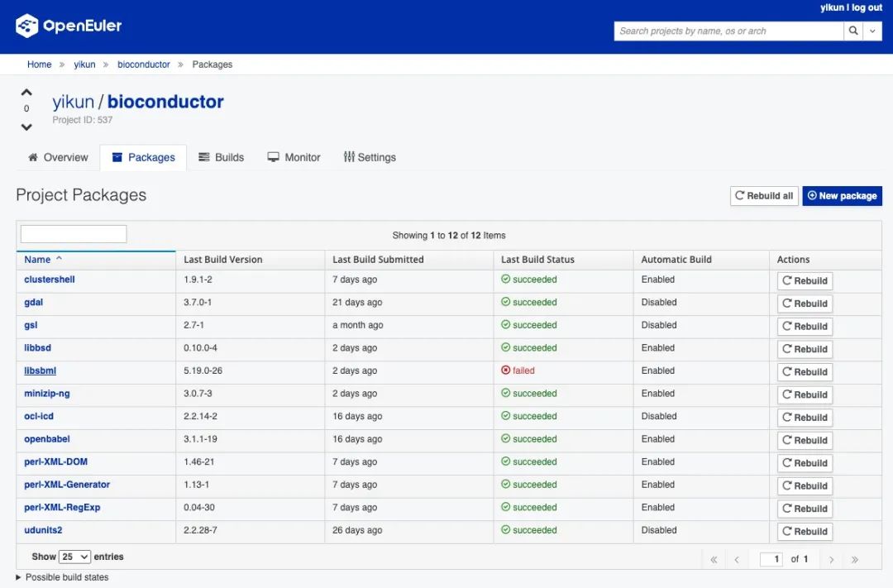Open the Show entries count dropdown
The image size is (893, 588).
(74, 557)
